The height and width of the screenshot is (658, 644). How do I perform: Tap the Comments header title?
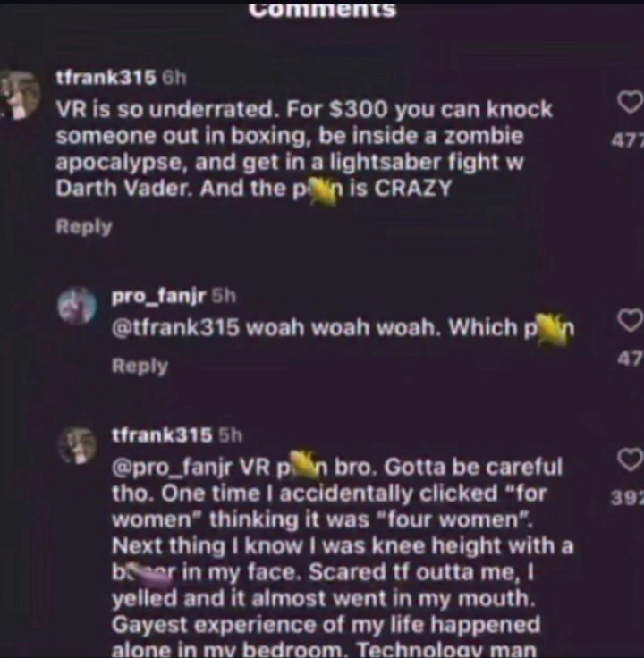point(322,10)
